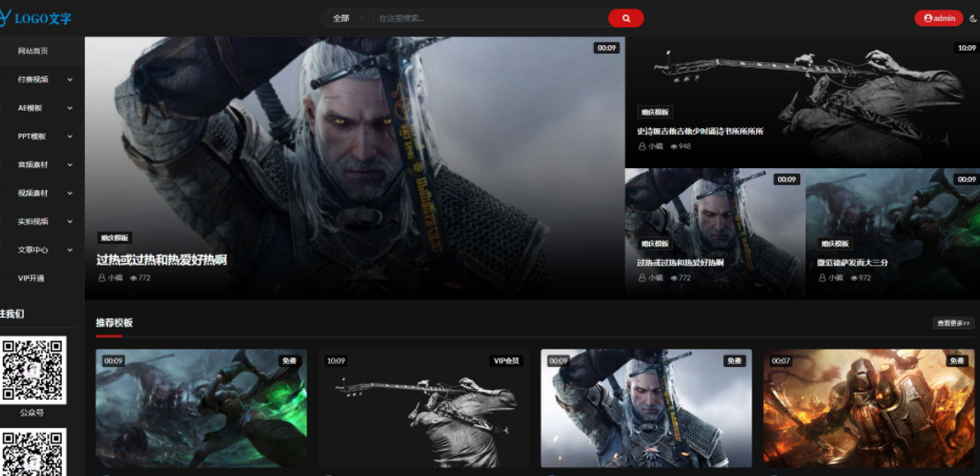Select the 音频素材 sidebar menu item
The image size is (980, 476).
[x=33, y=165]
